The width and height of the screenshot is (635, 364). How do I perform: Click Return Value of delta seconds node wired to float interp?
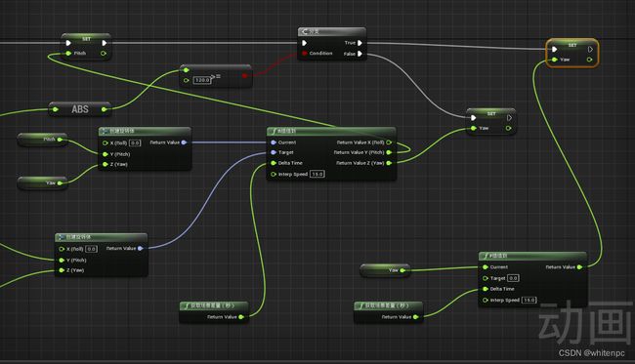pyautogui.click(x=415, y=317)
